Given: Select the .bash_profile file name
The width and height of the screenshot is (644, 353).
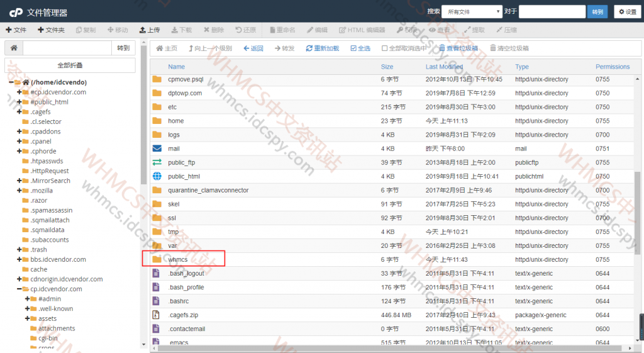Looking at the screenshot, I should pos(186,288).
